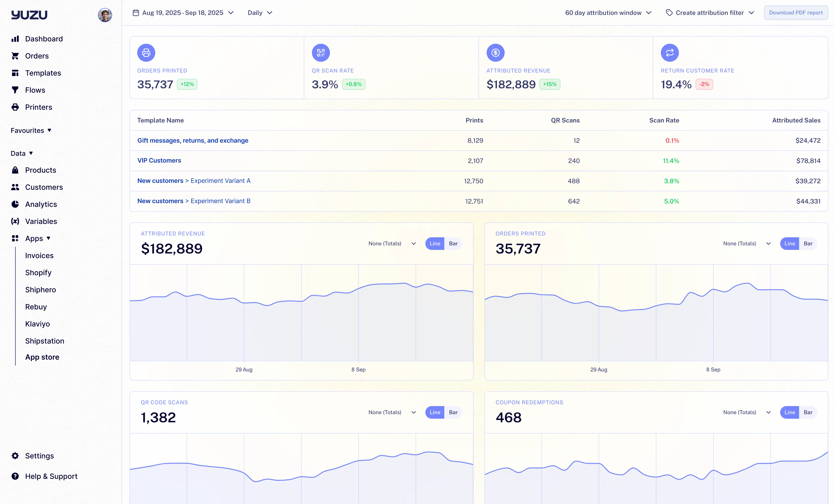Select the Products lock-bag icon
Viewport: 834px width, 504px height.
pos(16,170)
